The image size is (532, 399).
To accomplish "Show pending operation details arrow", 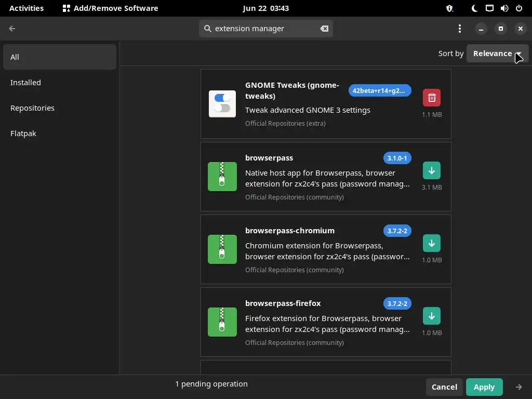I will coord(519,387).
